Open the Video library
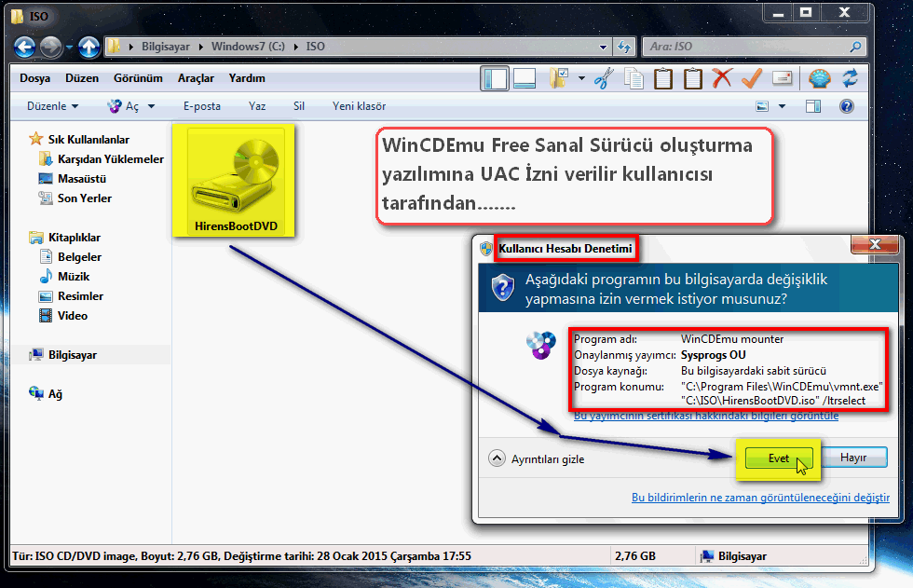 73,316
